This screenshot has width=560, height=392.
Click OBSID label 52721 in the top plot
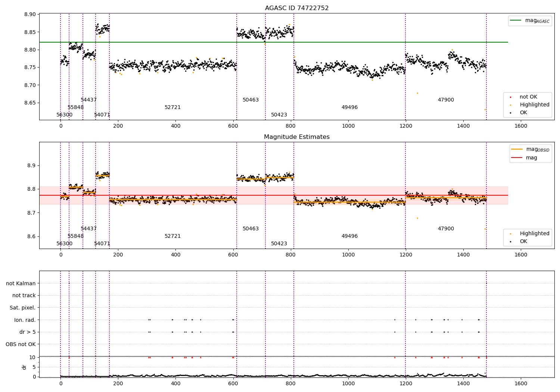(173, 108)
